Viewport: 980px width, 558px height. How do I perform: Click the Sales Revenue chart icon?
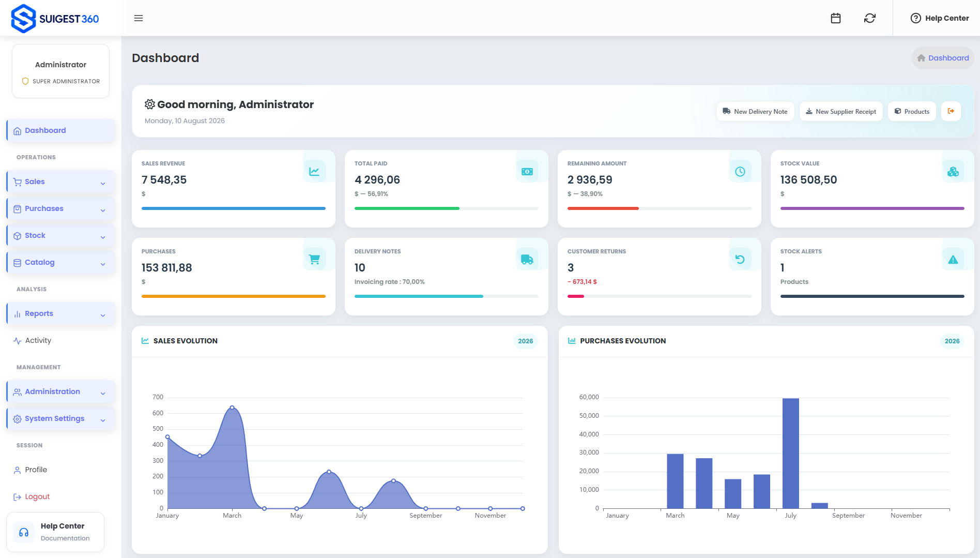click(x=314, y=171)
